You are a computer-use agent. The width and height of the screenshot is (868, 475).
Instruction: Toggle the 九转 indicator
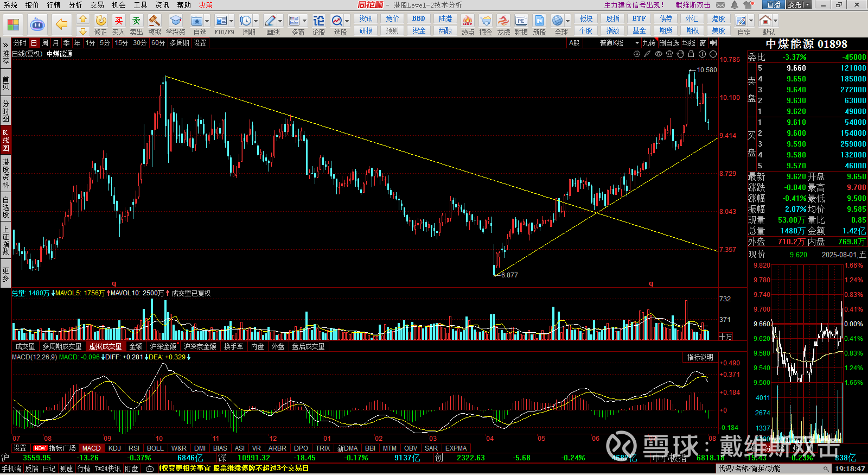point(649,43)
